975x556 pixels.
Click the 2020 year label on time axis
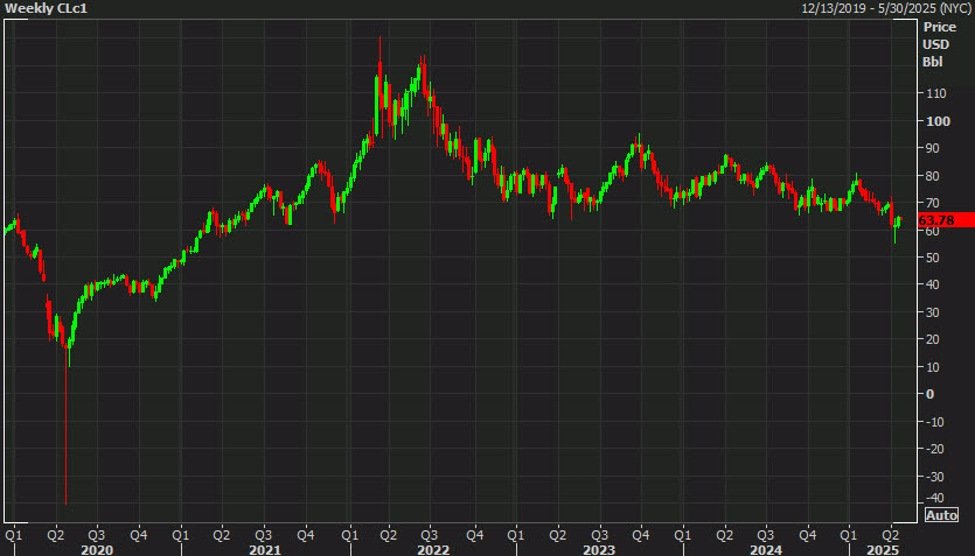[x=97, y=549]
